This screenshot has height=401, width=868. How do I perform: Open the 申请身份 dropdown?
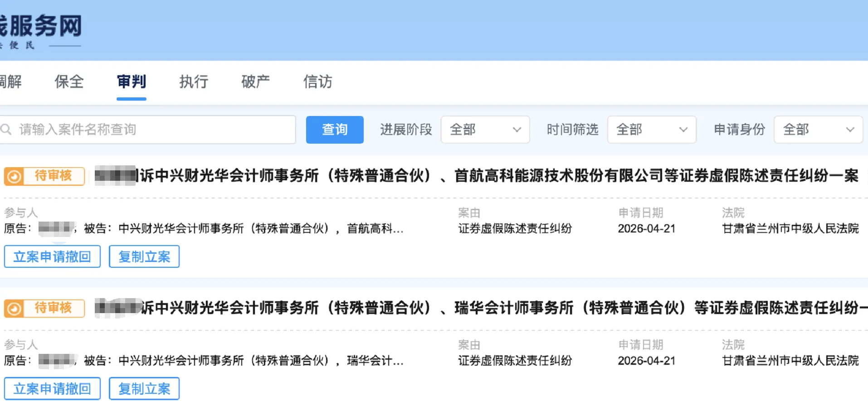point(818,130)
